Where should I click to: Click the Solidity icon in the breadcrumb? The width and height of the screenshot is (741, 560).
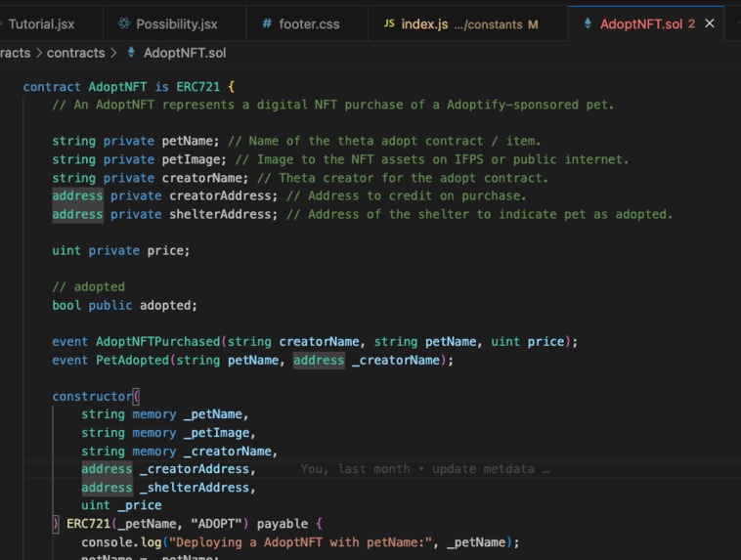[x=131, y=53]
